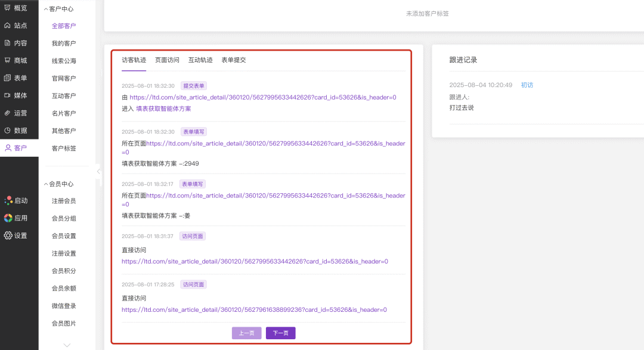Select the 运营 operations icon
This screenshot has height=350, width=644.
(8, 113)
